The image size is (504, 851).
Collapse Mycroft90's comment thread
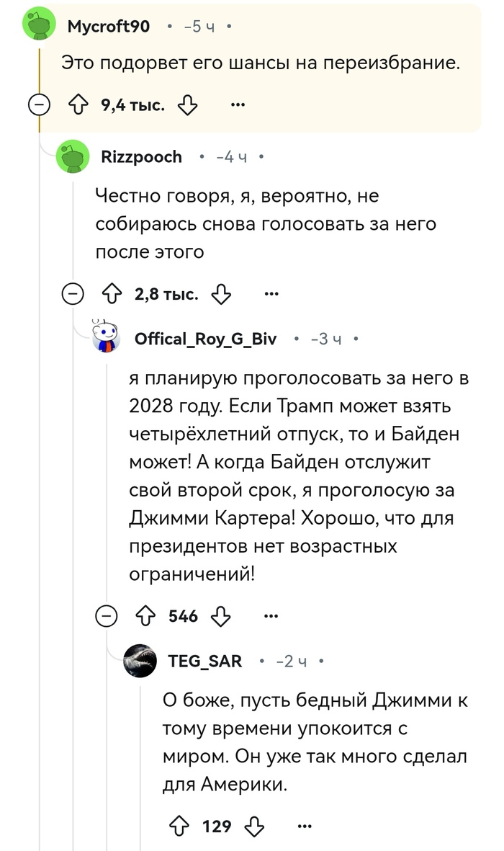39,107
